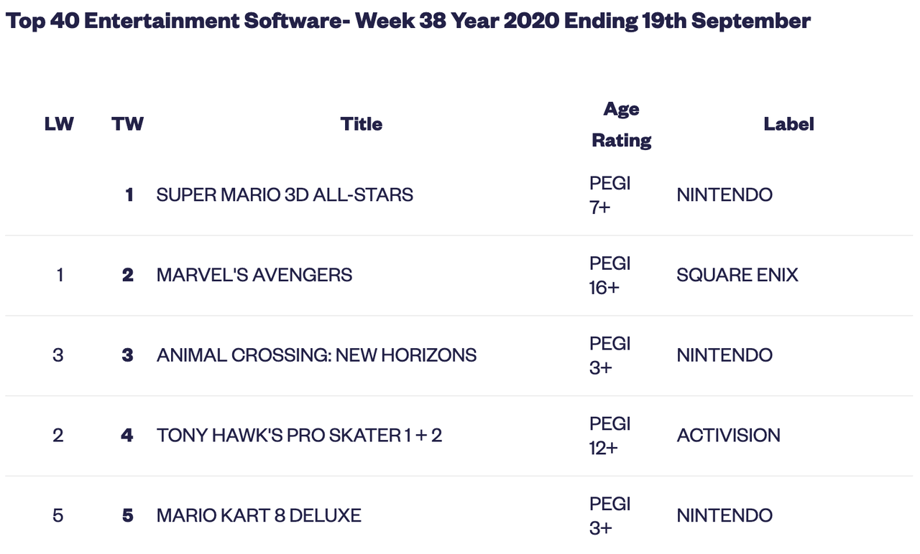
Task: Click the PEGI 16+ age rating
Action: coord(610,275)
